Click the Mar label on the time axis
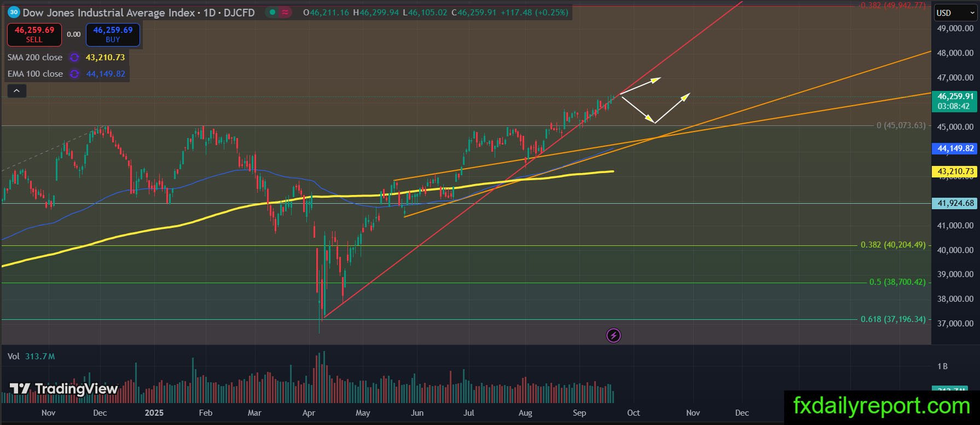 point(254,413)
